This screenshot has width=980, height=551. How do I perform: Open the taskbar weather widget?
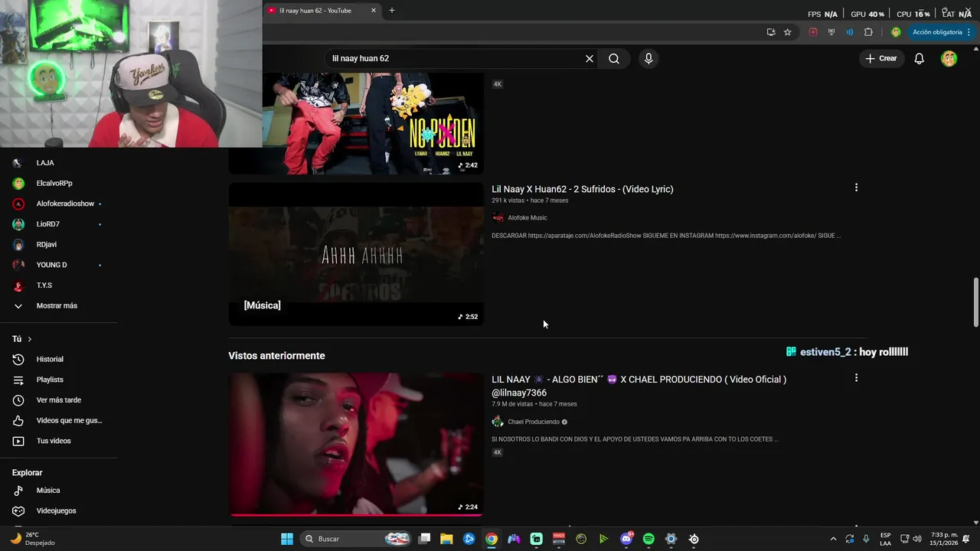coord(32,539)
